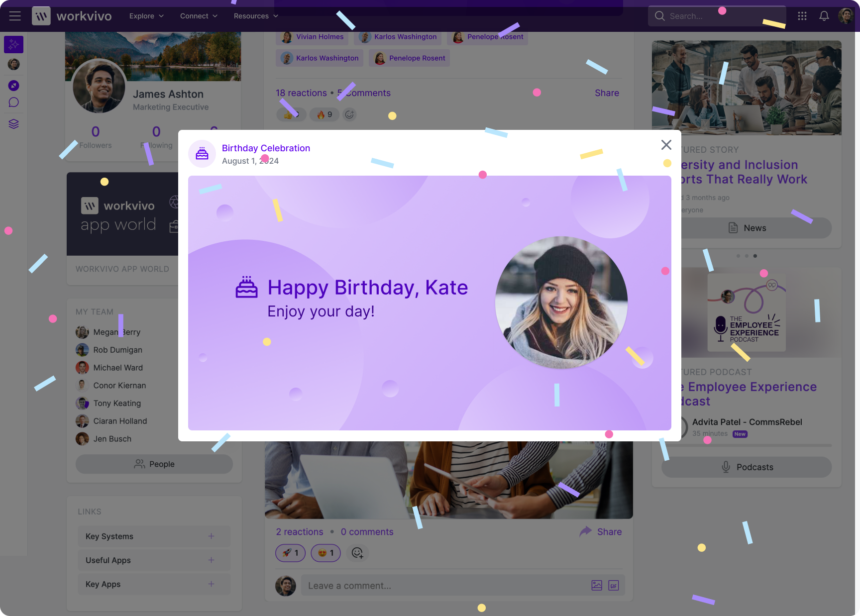Click the commenter avatar beside comment box

coord(286,586)
